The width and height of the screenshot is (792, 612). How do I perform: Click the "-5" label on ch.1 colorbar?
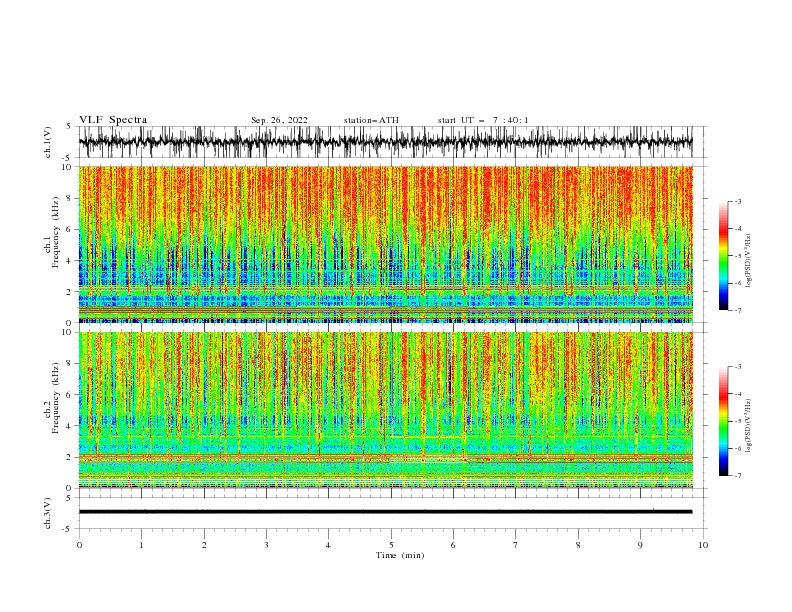(x=738, y=256)
